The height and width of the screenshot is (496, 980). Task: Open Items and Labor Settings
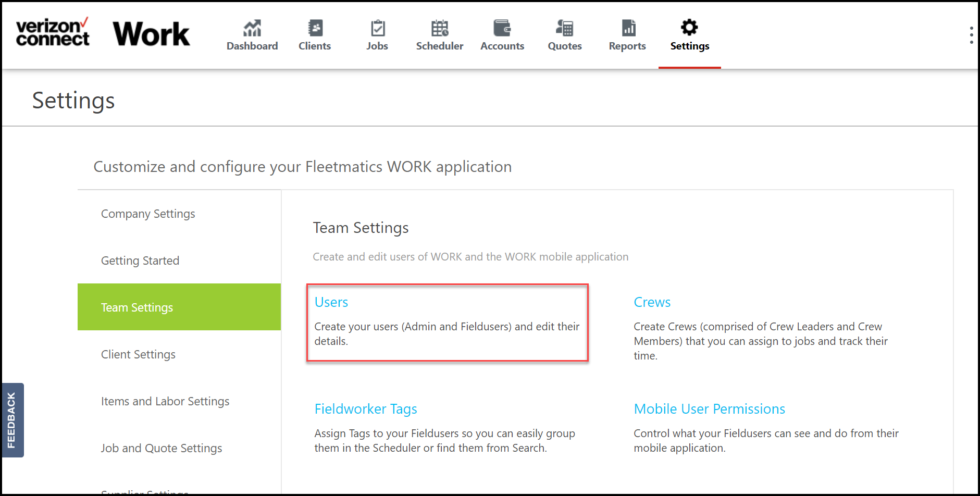tap(165, 401)
